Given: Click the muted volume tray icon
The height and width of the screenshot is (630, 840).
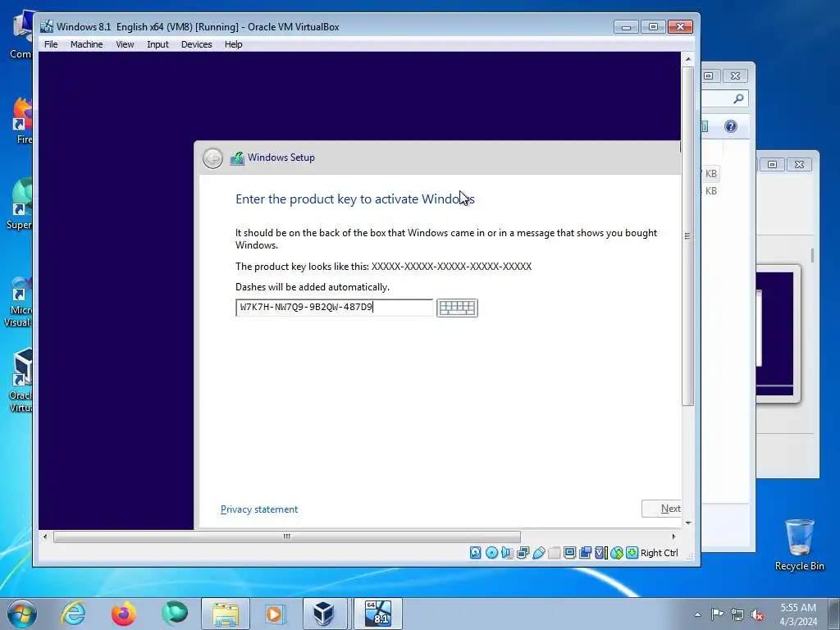Looking at the screenshot, I should tap(757, 614).
